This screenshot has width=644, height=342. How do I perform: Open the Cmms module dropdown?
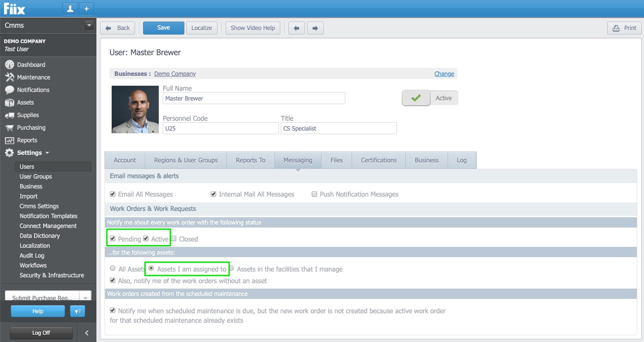89,26
